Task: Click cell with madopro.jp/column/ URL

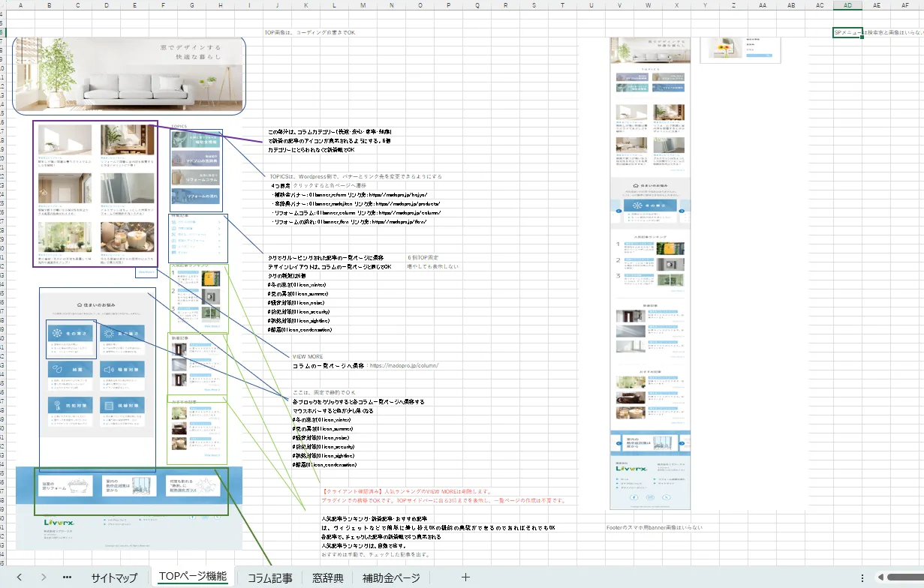Action: click(x=366, y=365)
